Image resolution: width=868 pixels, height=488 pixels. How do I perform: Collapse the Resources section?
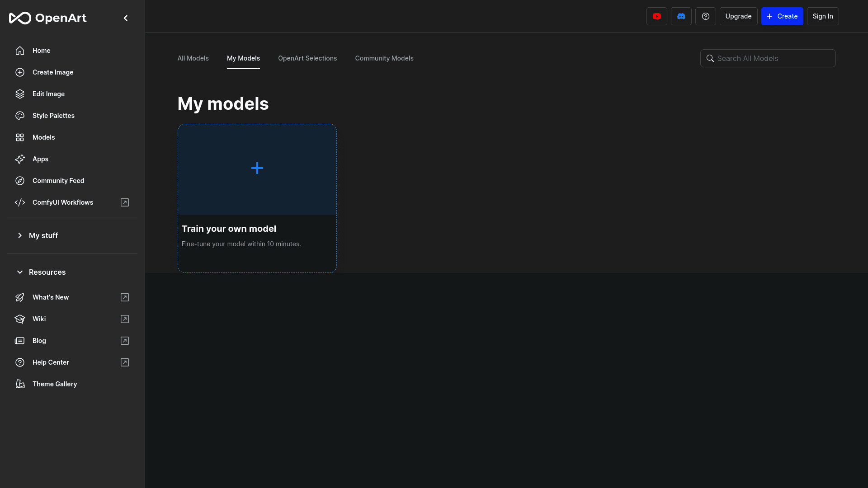47,272
